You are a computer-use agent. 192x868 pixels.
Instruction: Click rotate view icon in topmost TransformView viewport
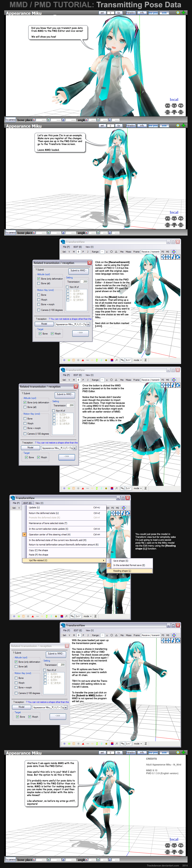pyautogui.click(x=177, y=257)
